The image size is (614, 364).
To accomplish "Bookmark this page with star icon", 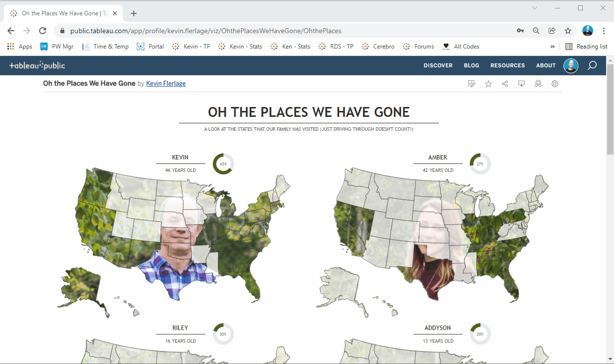I will (x=568, y=31).
